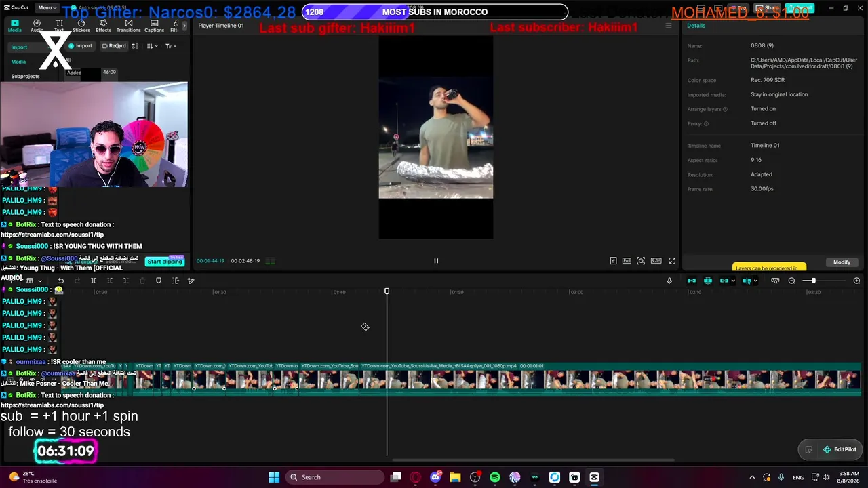Click the Share button in title bar

pos(768,8)
